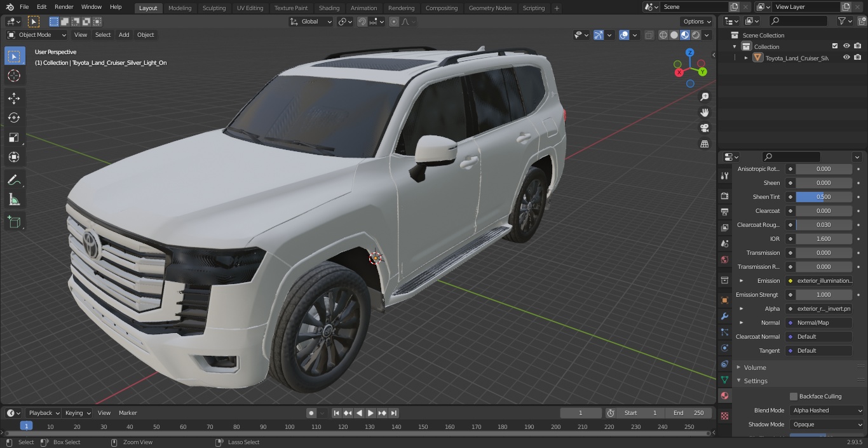Click the zoom magnifier viewport gizmo
The image size is (868, 448).
point(704,97)
